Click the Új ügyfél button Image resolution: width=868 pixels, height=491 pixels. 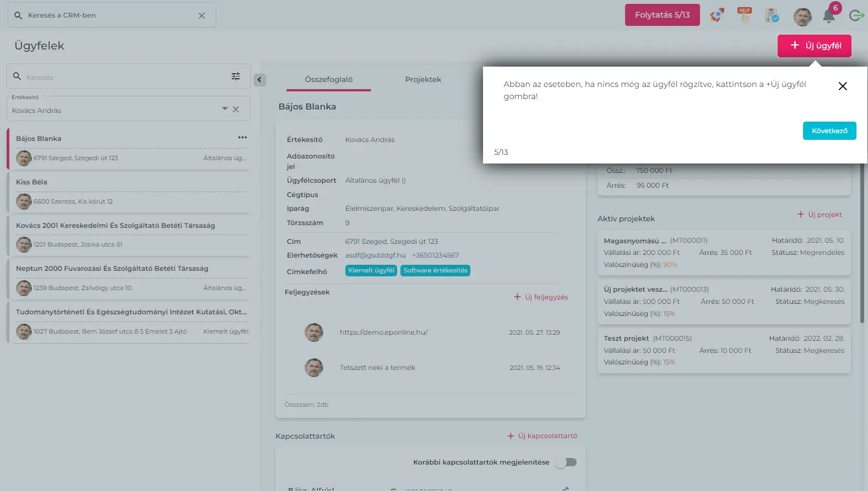click(814, 46)
